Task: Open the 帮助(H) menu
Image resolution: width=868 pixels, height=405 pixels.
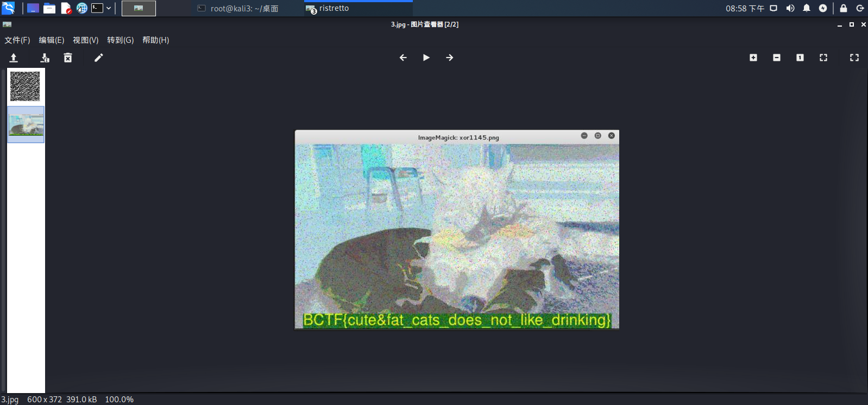Action: click(x=156, y=40)
